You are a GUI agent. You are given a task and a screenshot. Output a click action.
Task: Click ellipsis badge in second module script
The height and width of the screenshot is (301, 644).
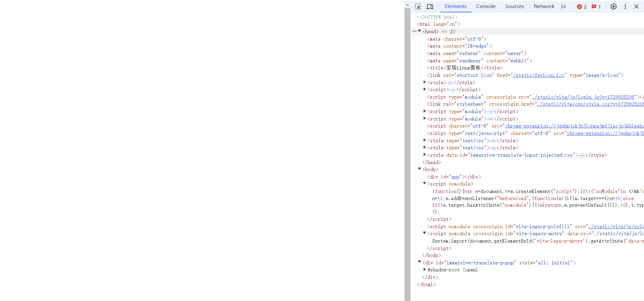coord(490,119)
